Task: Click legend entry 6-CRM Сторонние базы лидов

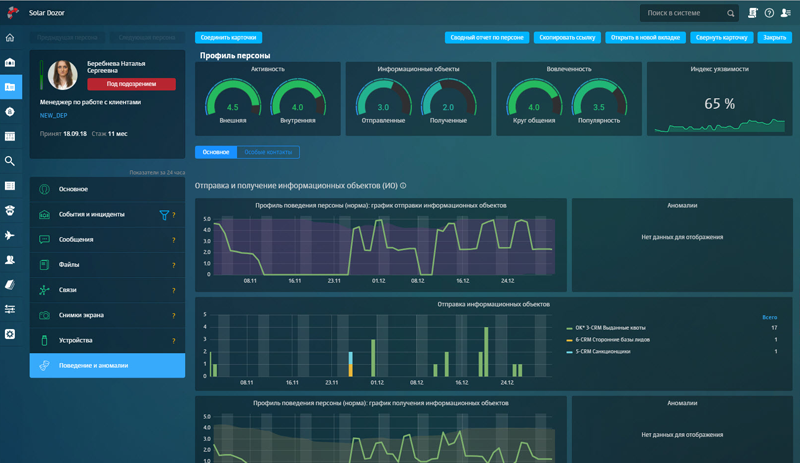Action: 608,339
